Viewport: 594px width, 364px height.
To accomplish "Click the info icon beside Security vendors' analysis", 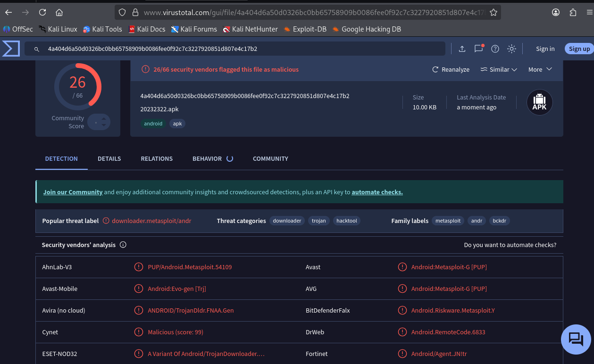I will pyautogui.click(x=123, y=245).
